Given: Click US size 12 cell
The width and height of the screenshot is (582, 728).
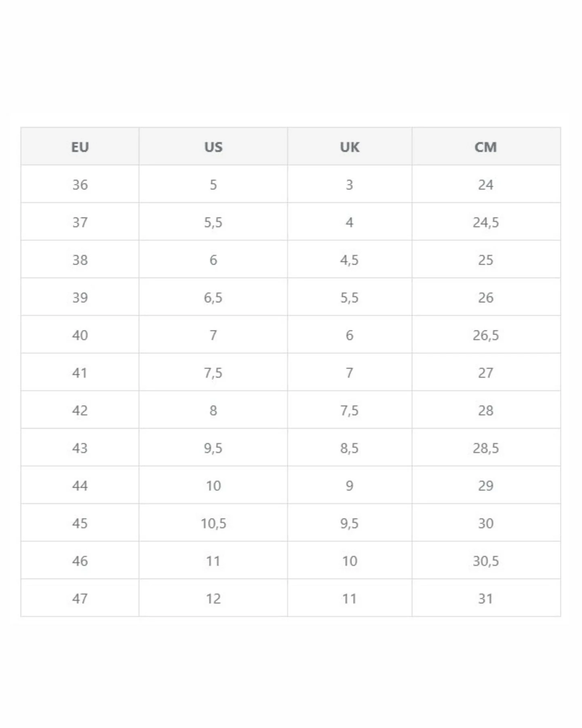Looking at the screenshot, I should point(213,598).
